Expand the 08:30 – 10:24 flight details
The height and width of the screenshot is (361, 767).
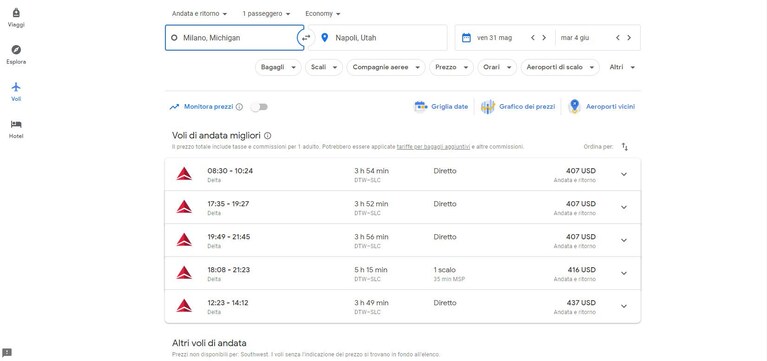click(624, 174)
